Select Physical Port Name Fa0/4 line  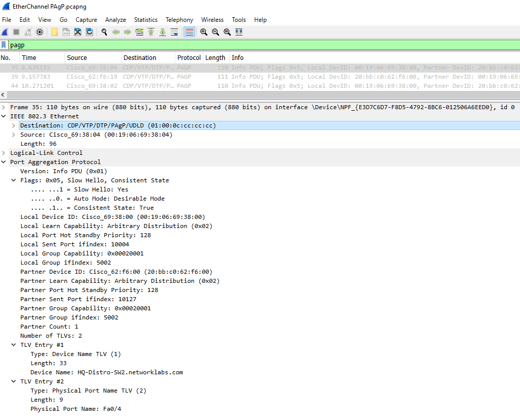(76, 409)
